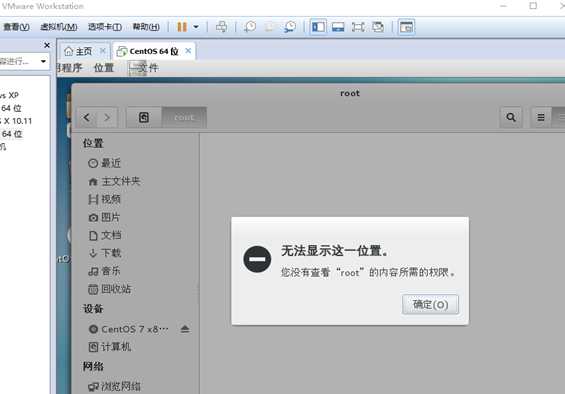Open 最近 in sidebar

point(104,163)
